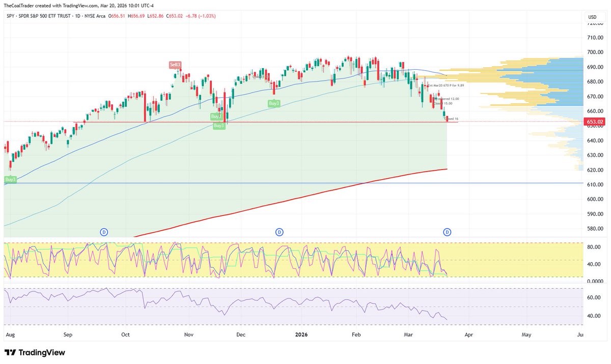This screenshot has height=364, width=611.
Task: Click the dividend D marker in late December
Action: [x=279, y=232]
